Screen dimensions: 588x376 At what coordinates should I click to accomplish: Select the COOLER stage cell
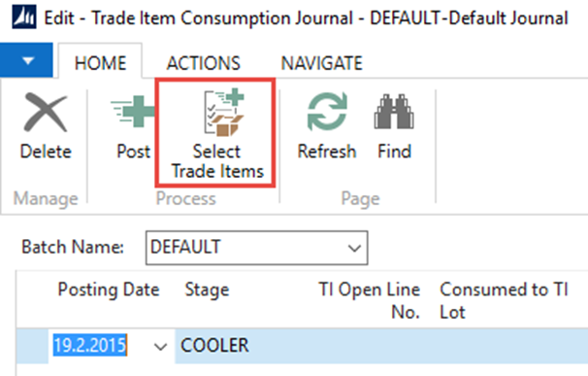point(214,346)
